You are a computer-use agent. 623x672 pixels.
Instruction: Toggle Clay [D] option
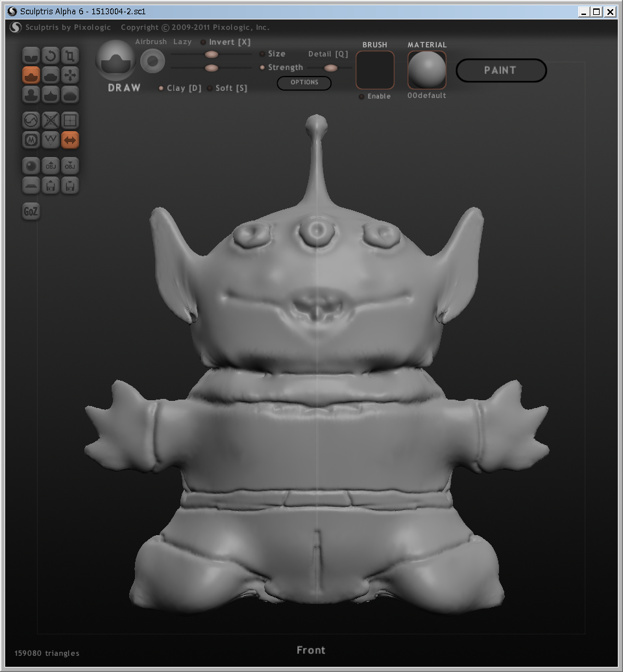180,88
